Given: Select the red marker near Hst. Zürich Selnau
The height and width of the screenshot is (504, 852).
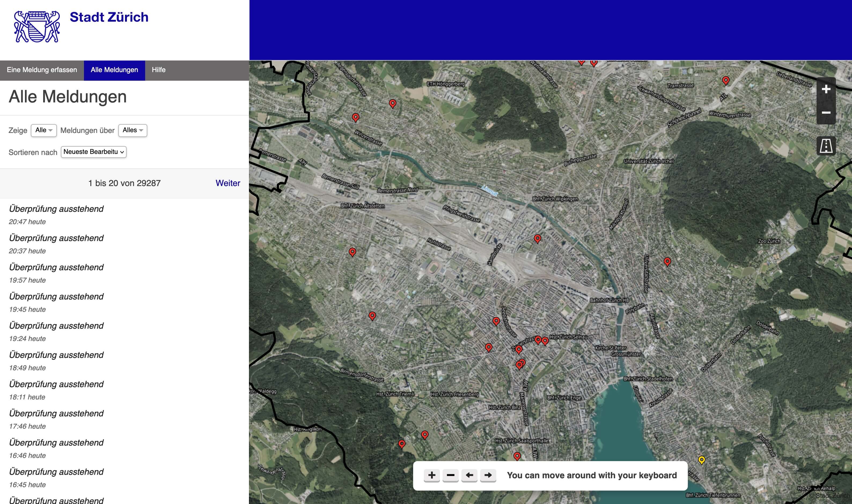Looking at the screenshot, I should click(x=545, y=340).
